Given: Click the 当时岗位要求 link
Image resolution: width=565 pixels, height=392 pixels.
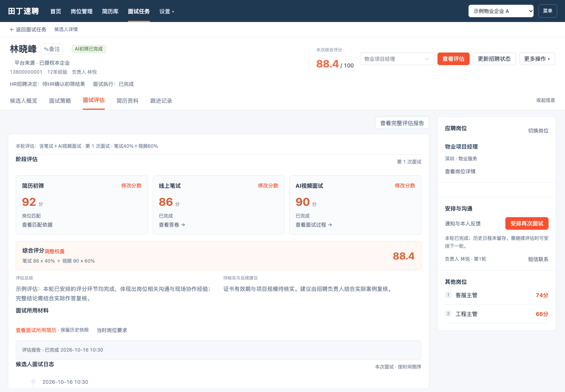Looking at the screenshot, I should click(112, 330).
